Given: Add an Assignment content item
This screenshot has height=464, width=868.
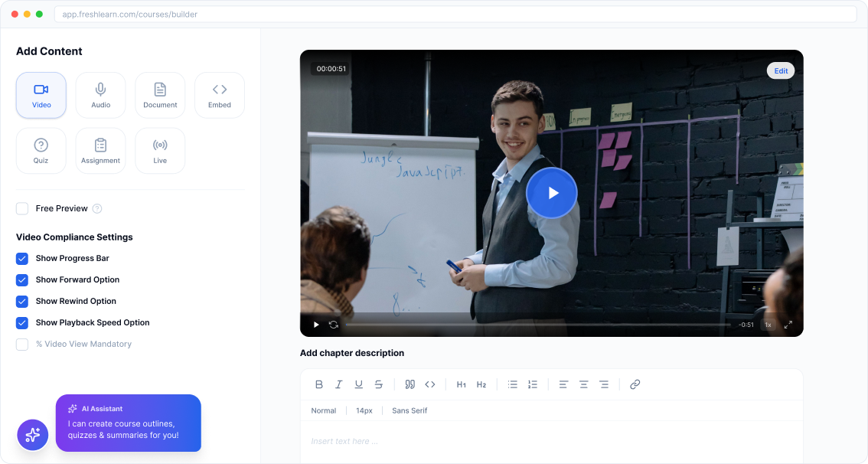Looking at the screenshot, I should [101, 151].
